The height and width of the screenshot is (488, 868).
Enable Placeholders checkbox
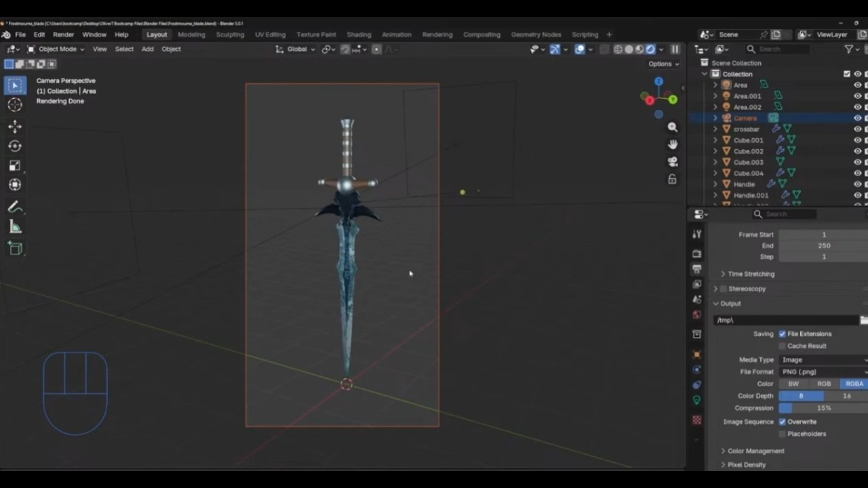(x=782, y=434)
